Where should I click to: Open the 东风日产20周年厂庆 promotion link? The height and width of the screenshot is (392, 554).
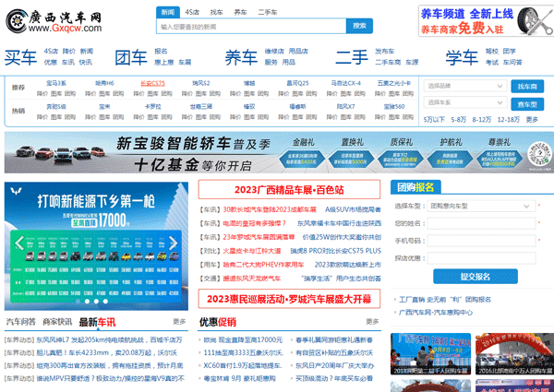pos(334,366)
